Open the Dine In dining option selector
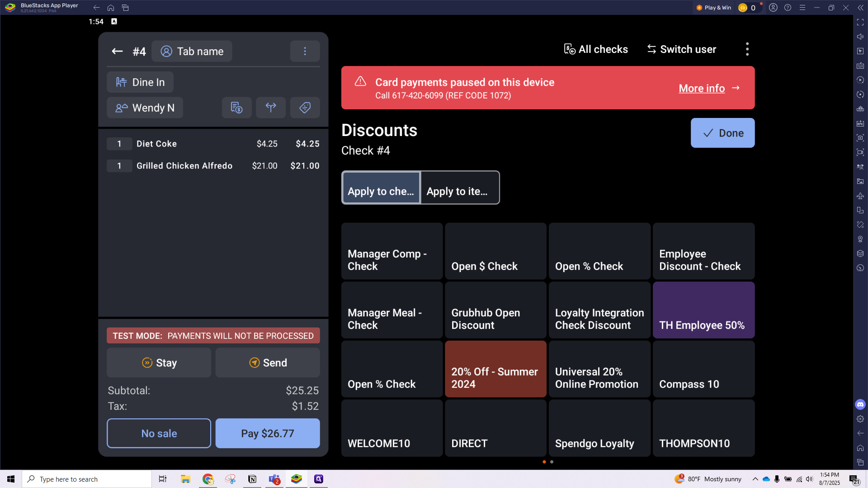This screenshot has width=868, height=488. tap(140, 82)
